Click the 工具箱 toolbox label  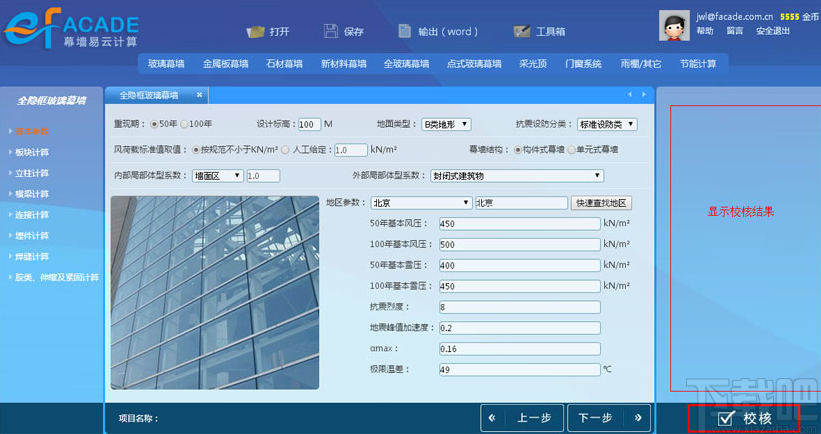click(x=550, y=32)
